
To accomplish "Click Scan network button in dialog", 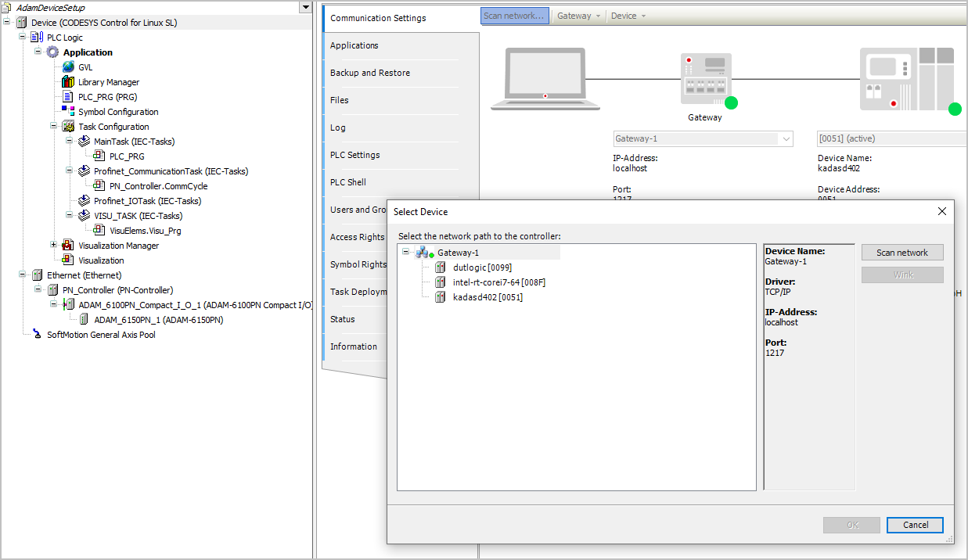I will pos(902,253).
